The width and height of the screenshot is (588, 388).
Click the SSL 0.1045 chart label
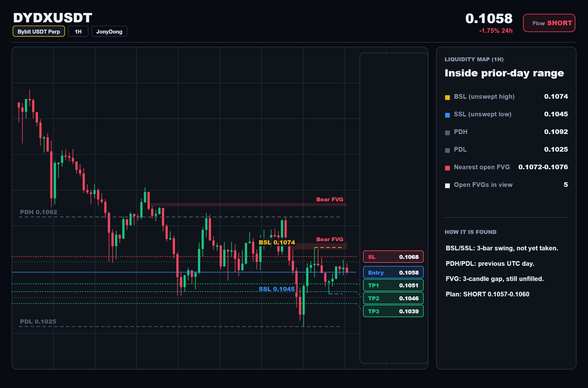pos(276,289)
